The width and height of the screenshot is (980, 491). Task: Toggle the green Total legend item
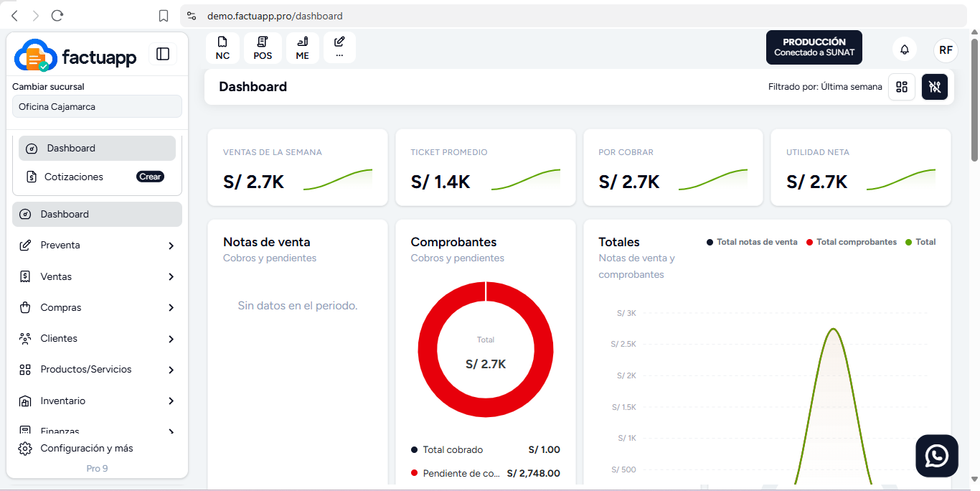920,242
